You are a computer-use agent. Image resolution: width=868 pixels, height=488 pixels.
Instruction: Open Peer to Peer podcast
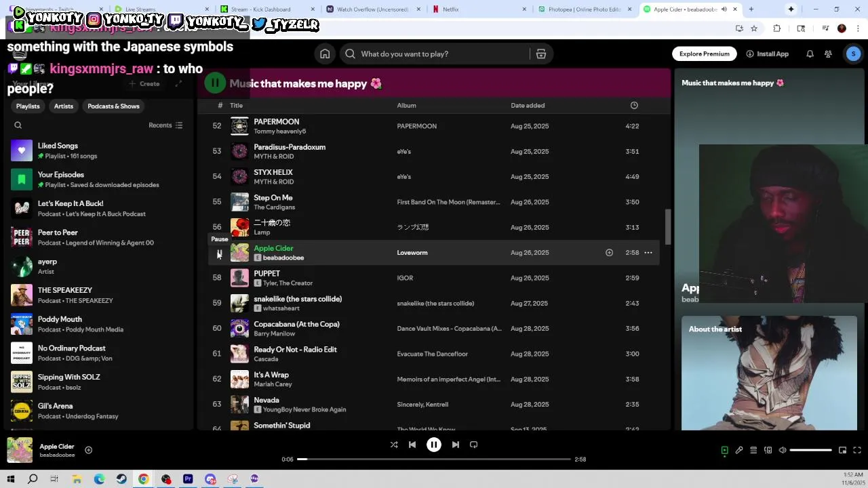click(98, 237)
